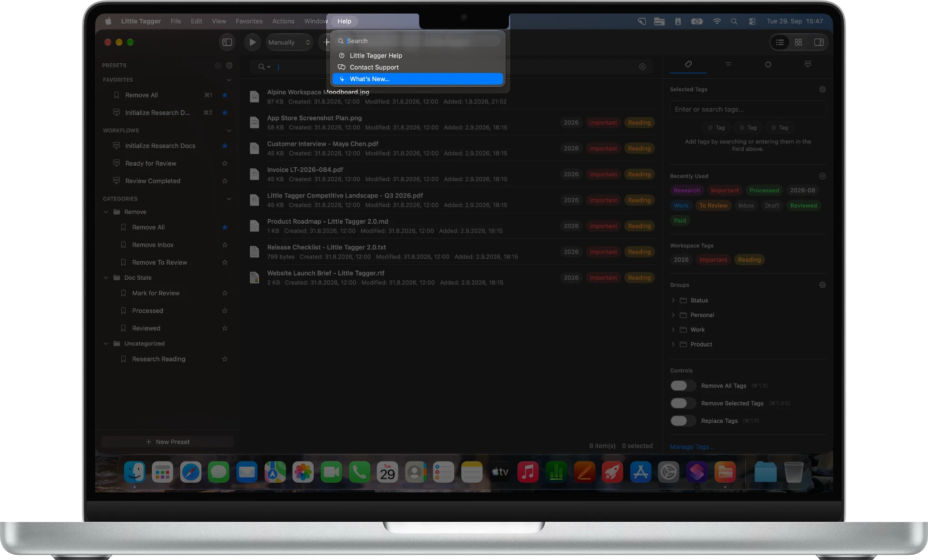The height and width of the screenshot is (560, 928).
Task: Unfavorite Initialize Research Docs workflow
Action: coord(225,146)
